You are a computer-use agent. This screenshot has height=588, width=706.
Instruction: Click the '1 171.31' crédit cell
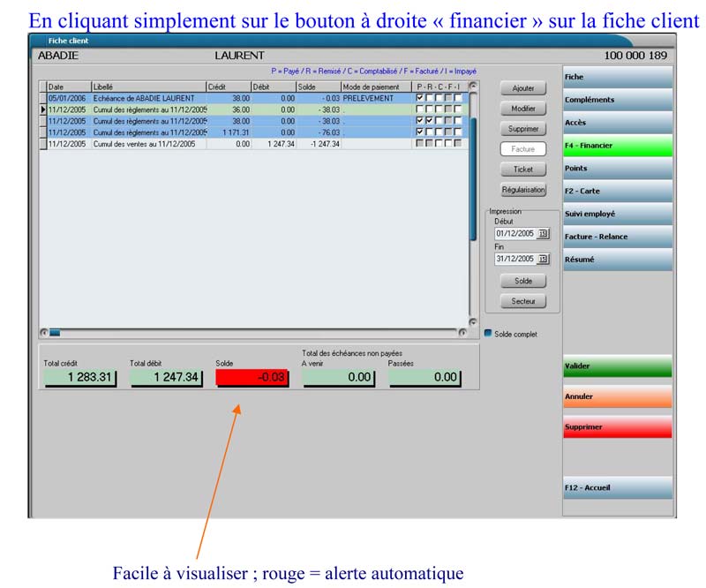229,132
